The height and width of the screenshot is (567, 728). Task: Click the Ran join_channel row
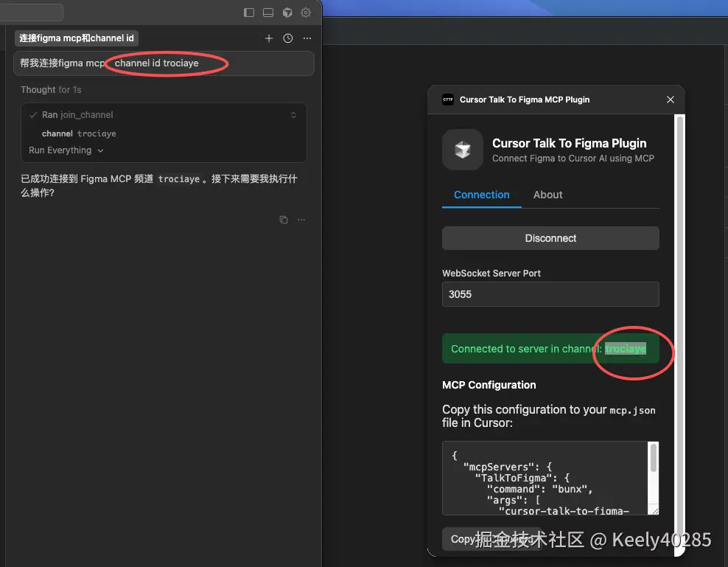tap(164, 115)
